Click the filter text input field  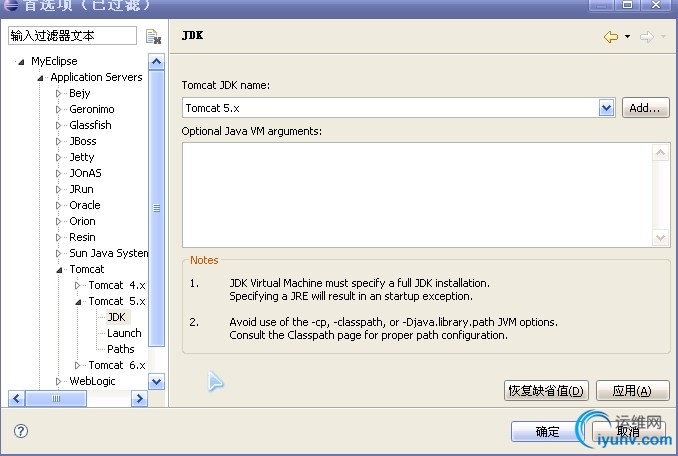click(x=72, y=35)
